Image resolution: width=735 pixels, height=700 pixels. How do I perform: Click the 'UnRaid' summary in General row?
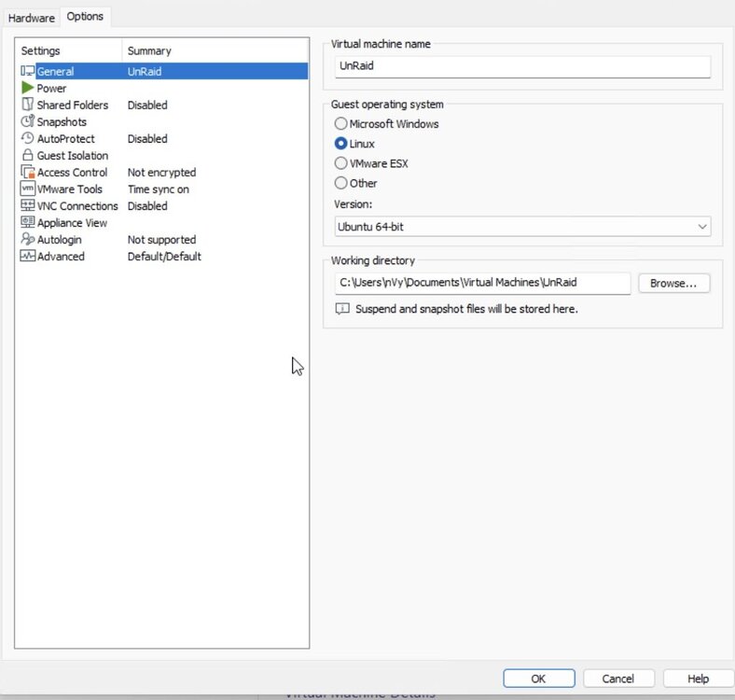pos(145,71)
